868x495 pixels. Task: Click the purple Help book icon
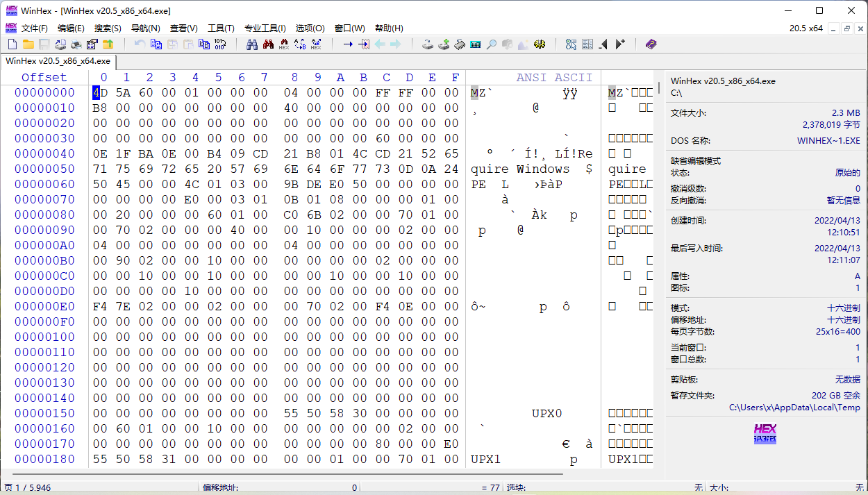(651, 44)
